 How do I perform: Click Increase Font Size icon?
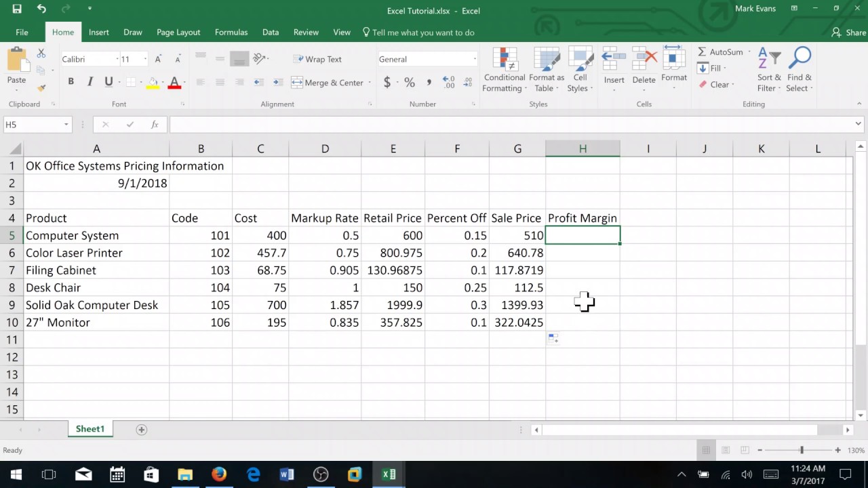(158, 59)
